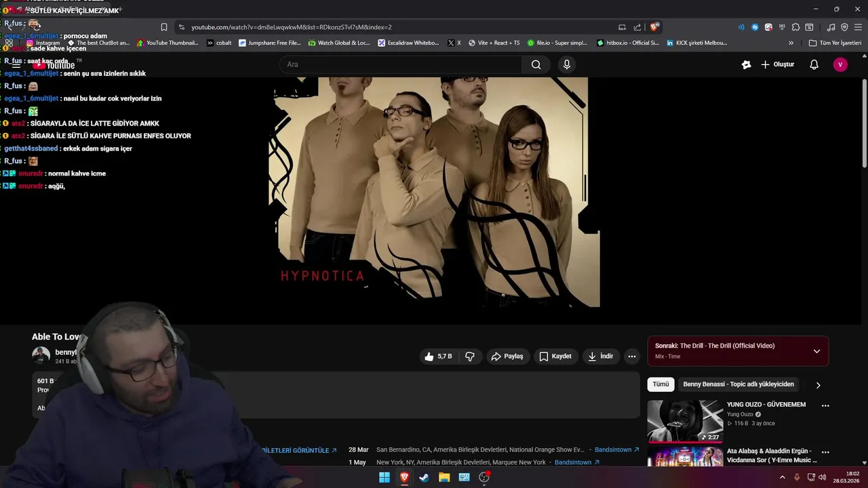Open the Watch Global bookmark

339,43
